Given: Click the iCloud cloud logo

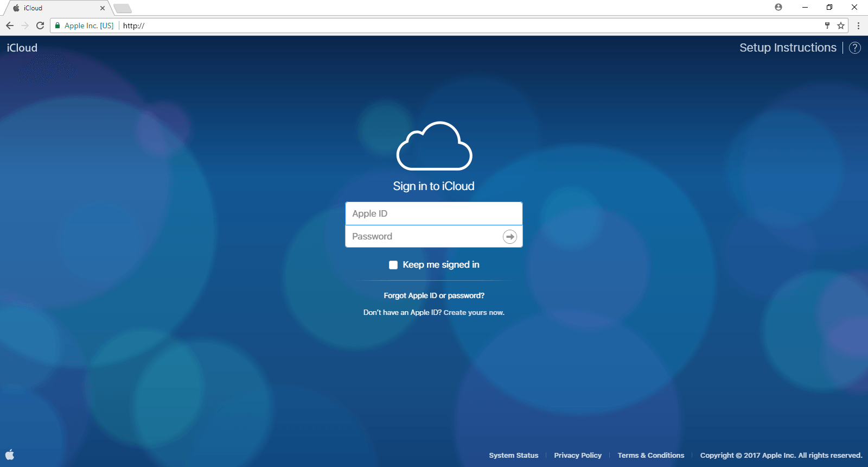Looking at the screenshot, I should coord(435,146).
